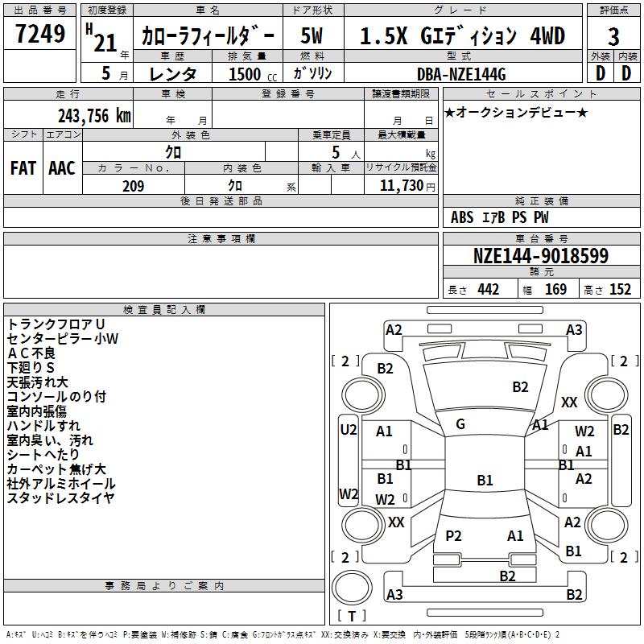Click the spare tire circle above [ T ]
Viewport: 644px width, 644px height.
point(352,588)
